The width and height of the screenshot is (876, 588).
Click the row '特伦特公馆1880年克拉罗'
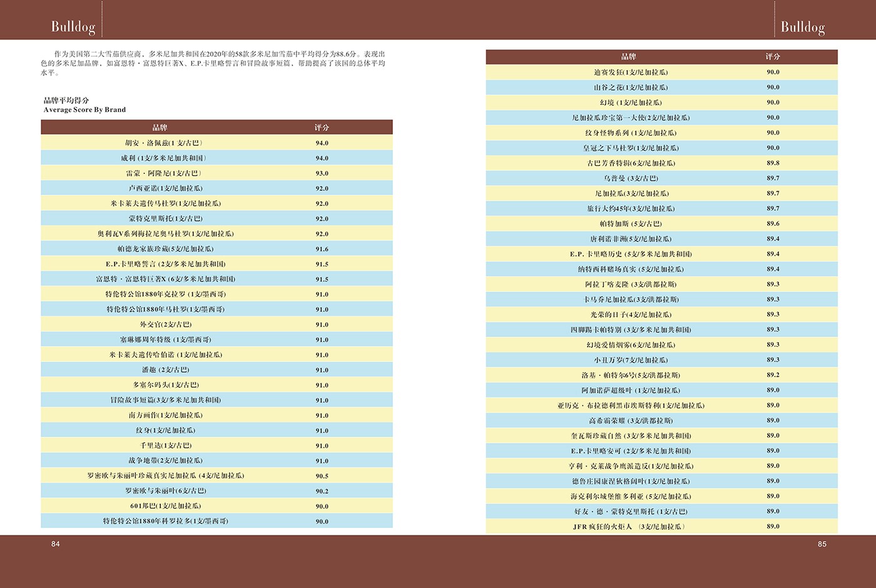[x=216, y=294]
